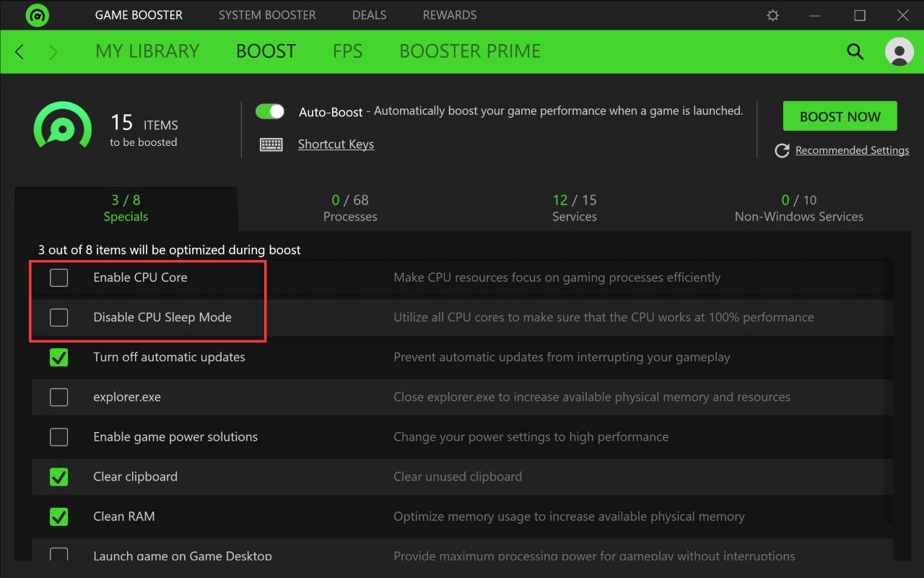924x578 pixels.
Task: Open the GAME BOOSTER menu
Action: [x=139, y=15]
